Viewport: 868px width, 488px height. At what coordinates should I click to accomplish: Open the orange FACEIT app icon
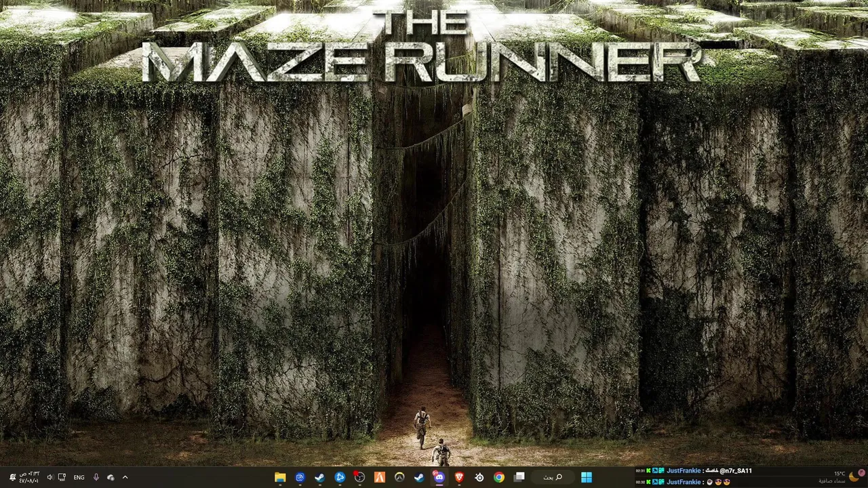click(x=380, y=477)
